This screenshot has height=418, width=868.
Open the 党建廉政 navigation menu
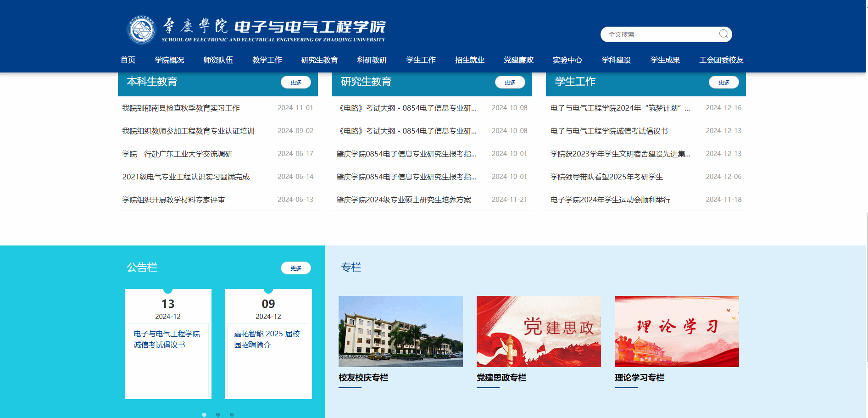pyautogui.click(x=518, y=60)
